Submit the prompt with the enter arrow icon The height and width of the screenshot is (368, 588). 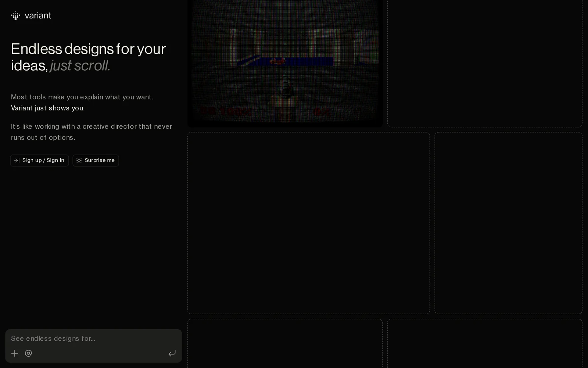point(172,353)
